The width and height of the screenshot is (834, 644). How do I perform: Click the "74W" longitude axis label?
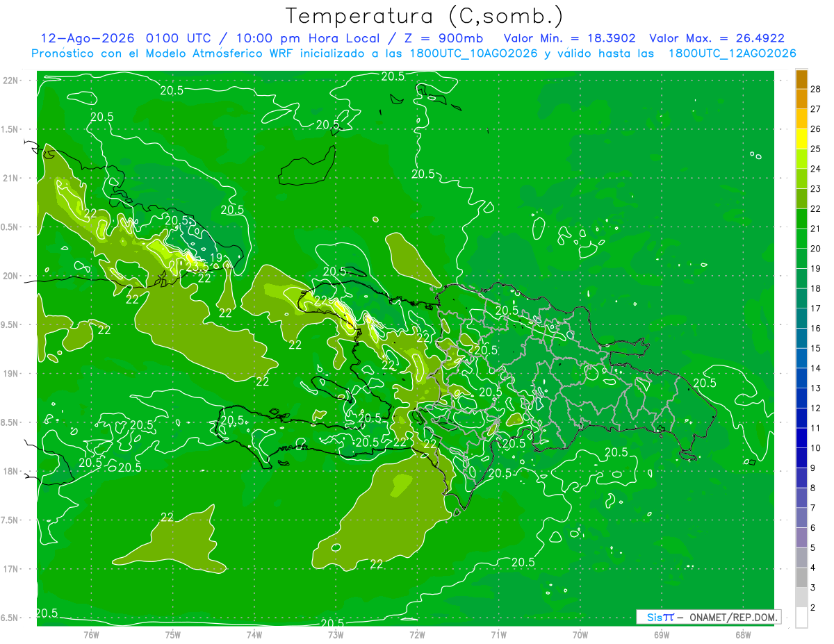point(254,634)
